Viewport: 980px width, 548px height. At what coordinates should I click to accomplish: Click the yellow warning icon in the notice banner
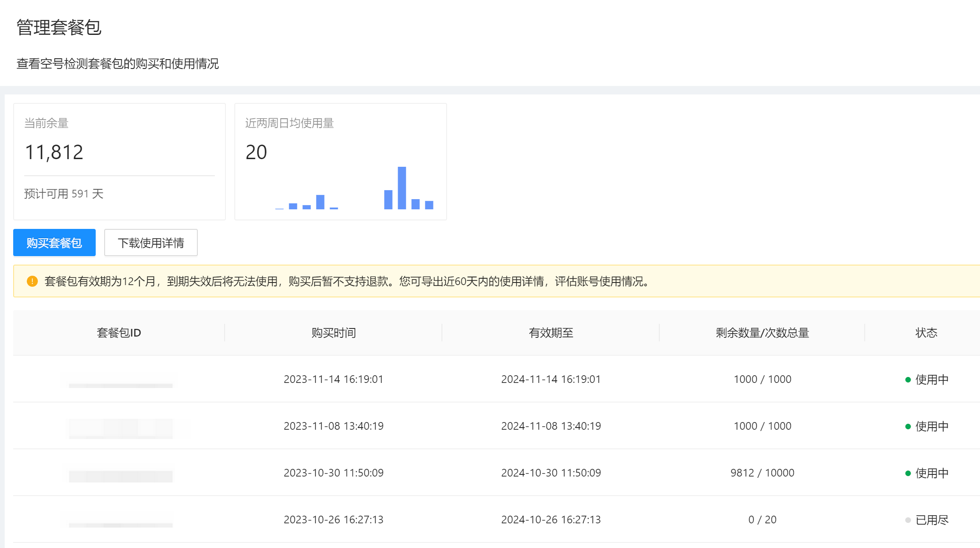click(32, 281)
